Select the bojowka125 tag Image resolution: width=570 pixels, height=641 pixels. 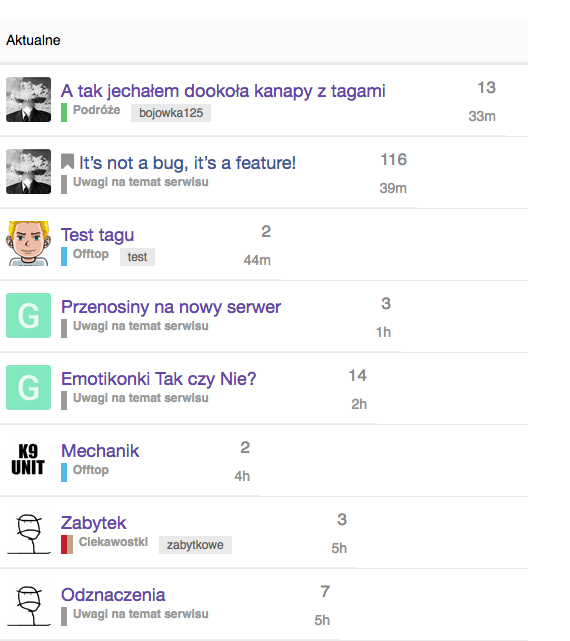tap(171, 113)
